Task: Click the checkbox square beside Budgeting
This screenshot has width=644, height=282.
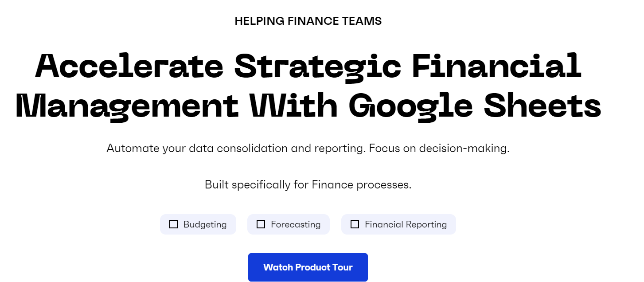Action: click(173, 224)
